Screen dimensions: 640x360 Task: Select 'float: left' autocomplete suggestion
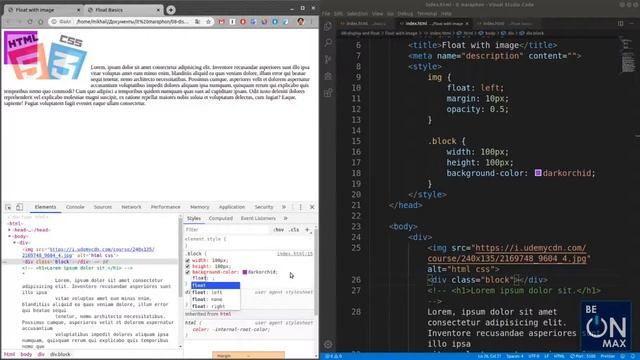tap(216, 292)
